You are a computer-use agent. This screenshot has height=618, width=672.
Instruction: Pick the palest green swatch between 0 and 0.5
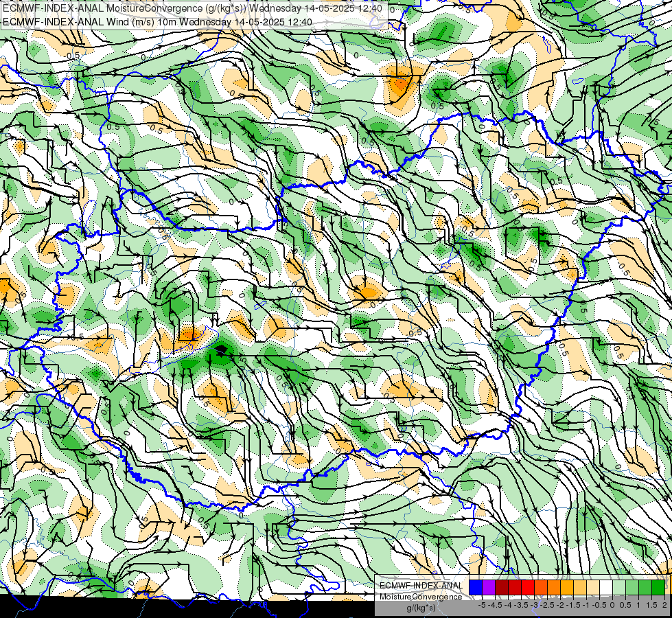(619, 587)
